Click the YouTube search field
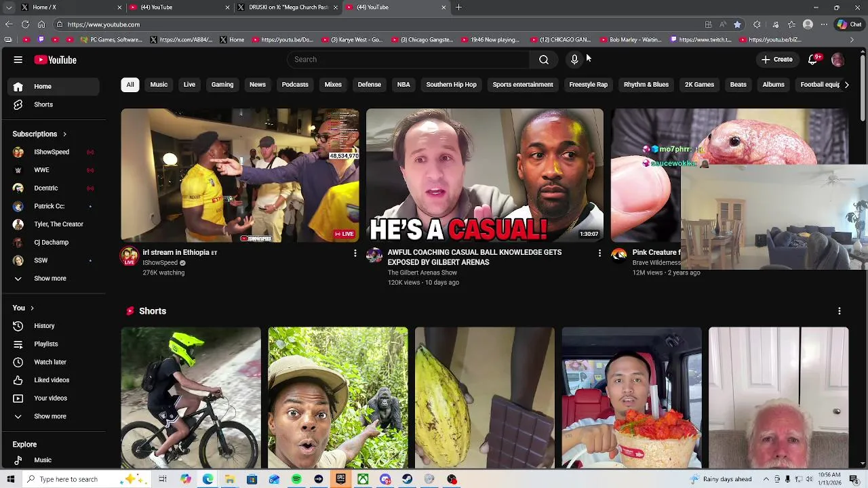 pos(409,60)
